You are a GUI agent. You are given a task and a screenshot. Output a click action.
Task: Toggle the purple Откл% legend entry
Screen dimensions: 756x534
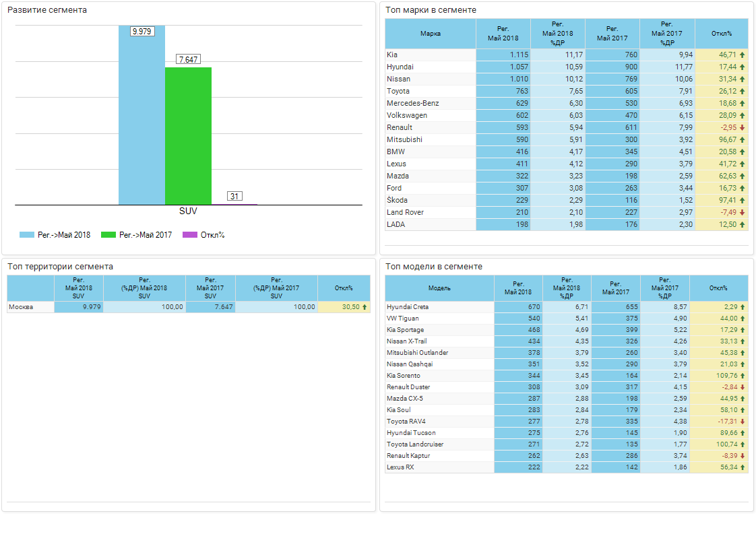203,235
